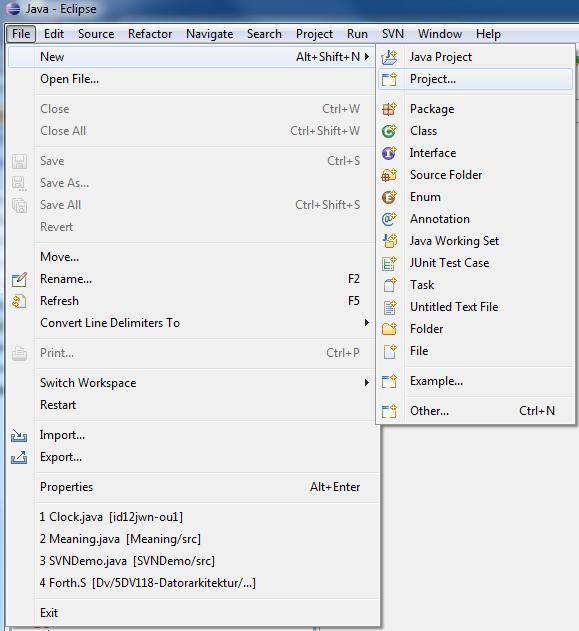Click the Other... wizard icon
579x631 pixels.
click(389, 411)
